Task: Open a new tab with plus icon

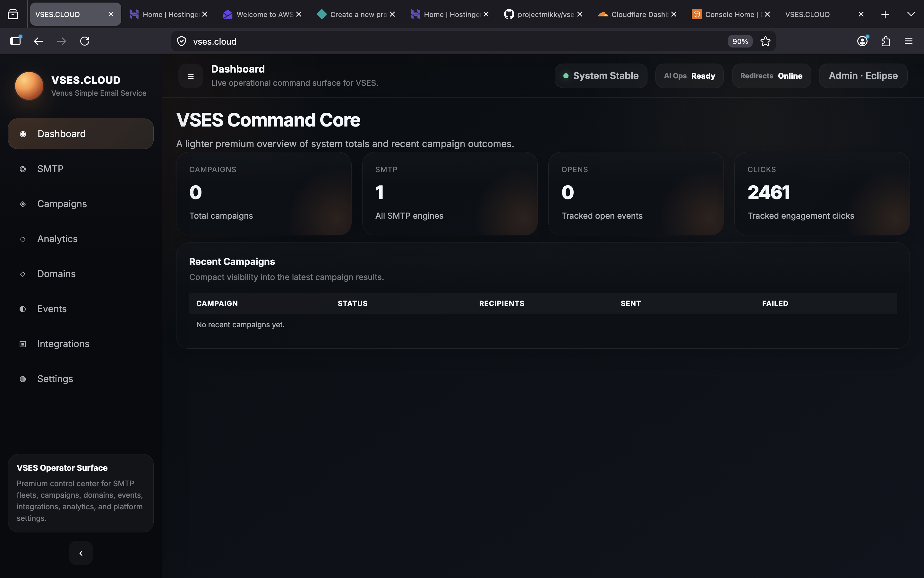Action: click(885, 14)
